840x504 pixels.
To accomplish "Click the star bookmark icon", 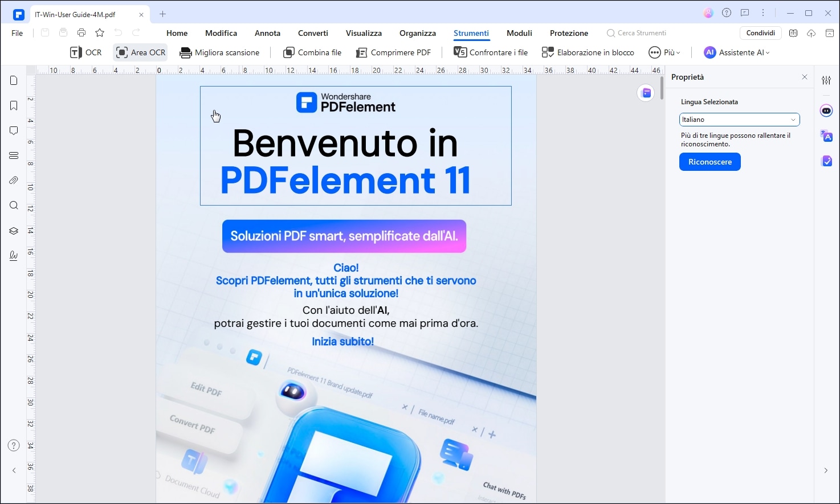I will pos(100,33).
